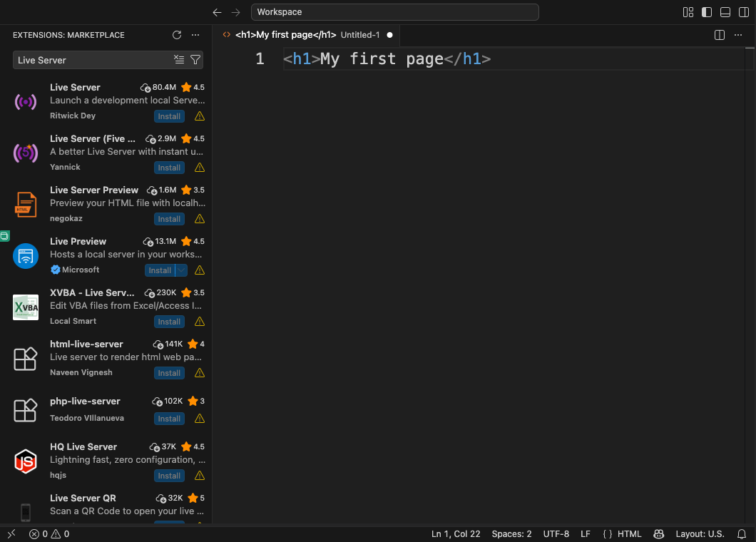Open Customize Layout menu
This screenshot has height=542, width=756.
point(688,12)
